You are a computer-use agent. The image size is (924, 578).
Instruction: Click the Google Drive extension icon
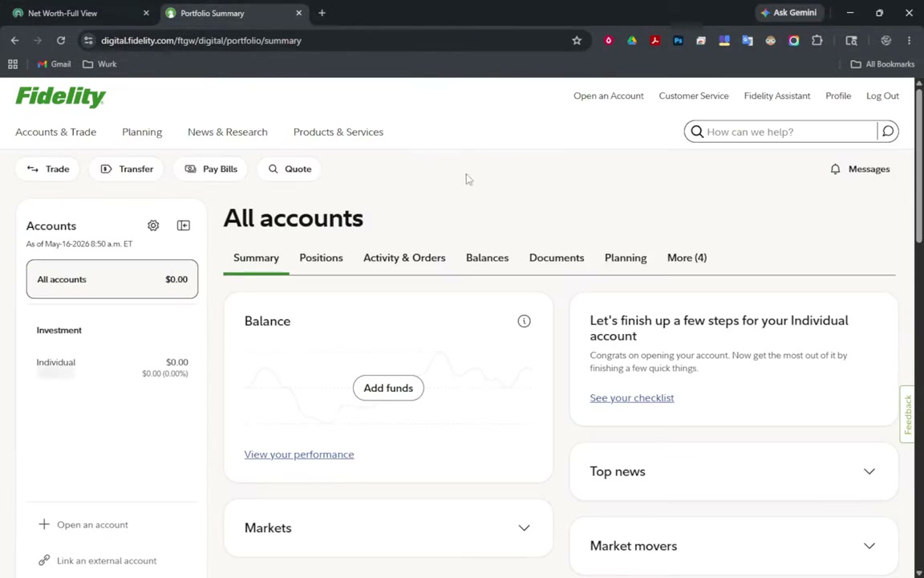click(x=632, y=41)
